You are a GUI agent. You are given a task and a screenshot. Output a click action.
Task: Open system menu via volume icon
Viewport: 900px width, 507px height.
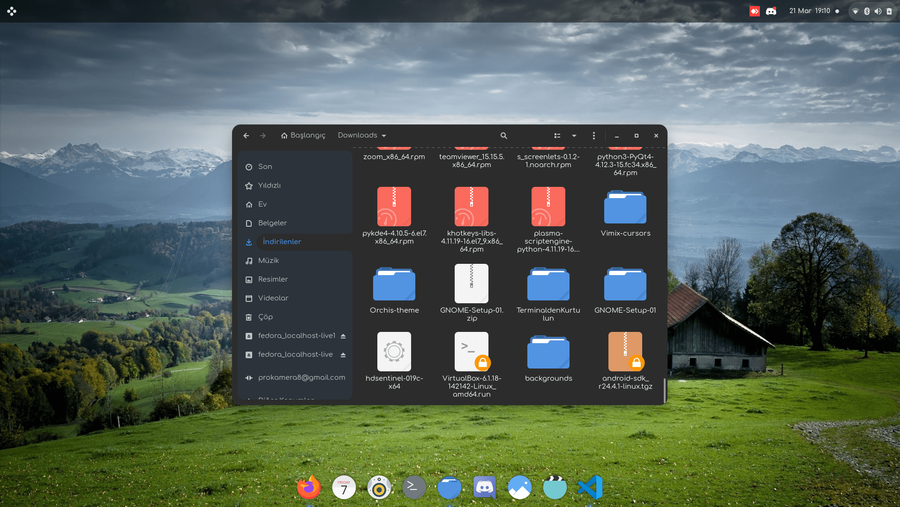click(878, 11)
